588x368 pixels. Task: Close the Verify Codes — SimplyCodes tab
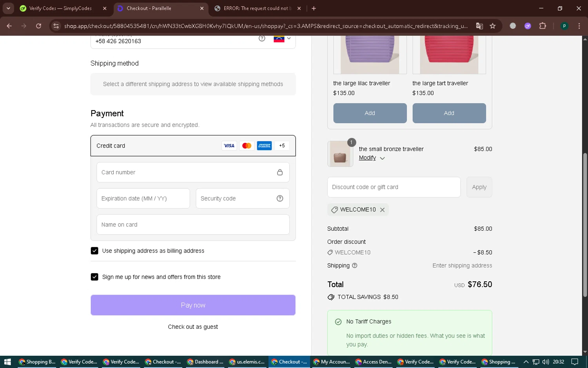point(105,8)
